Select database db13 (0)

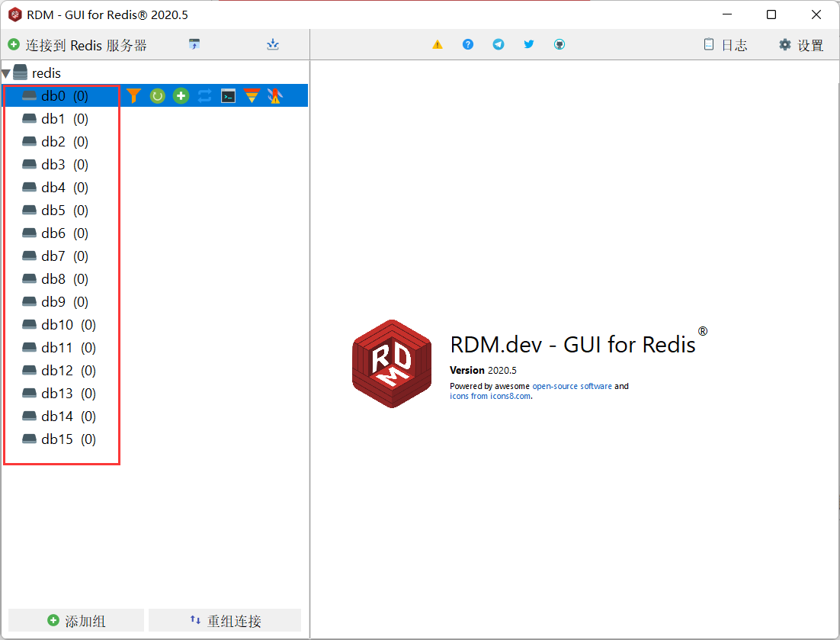click(59, 394)
